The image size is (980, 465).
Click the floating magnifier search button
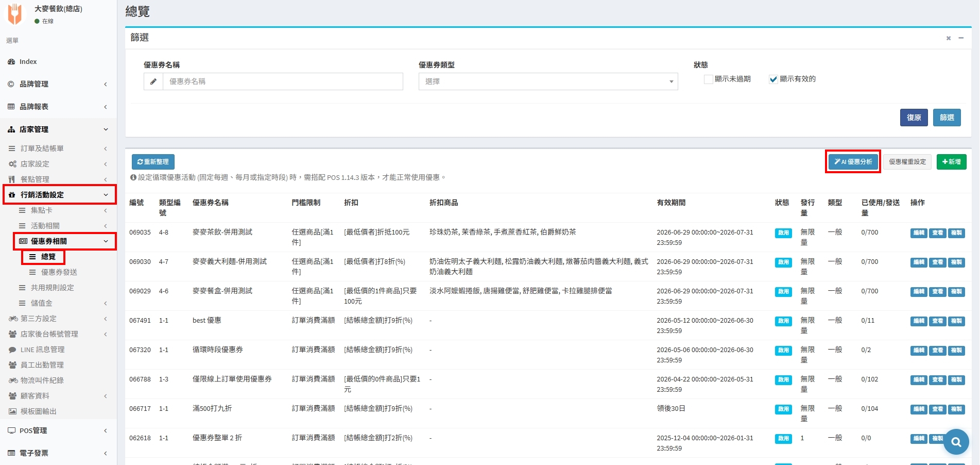(956, 442)
